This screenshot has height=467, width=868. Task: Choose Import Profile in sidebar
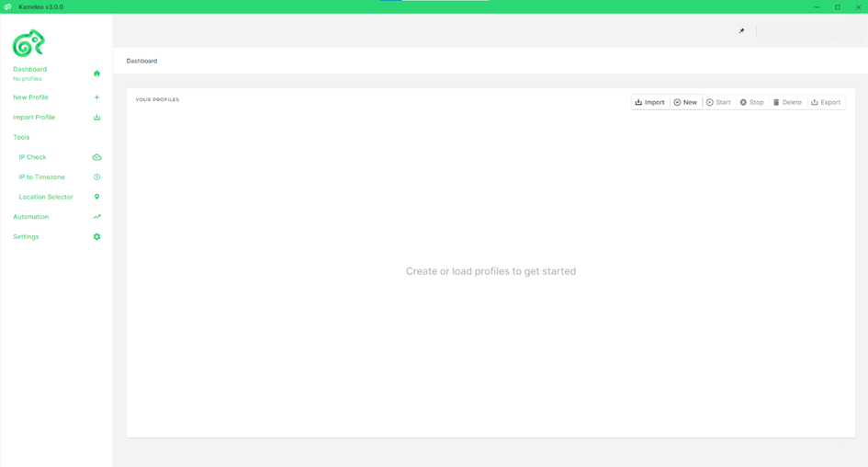coord(34,117)
